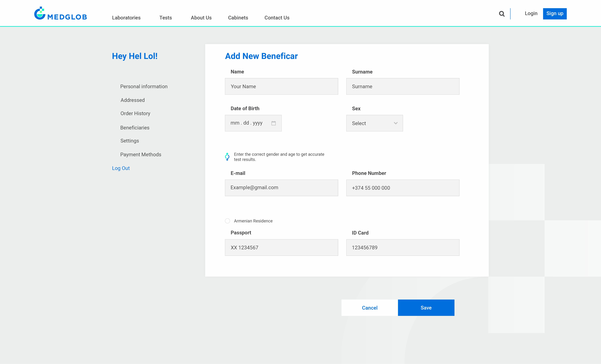Image resolution: width=601 pixels, height=364 pixels.
Task: Click the Log Out link
Action: click(x=121, y=168)
